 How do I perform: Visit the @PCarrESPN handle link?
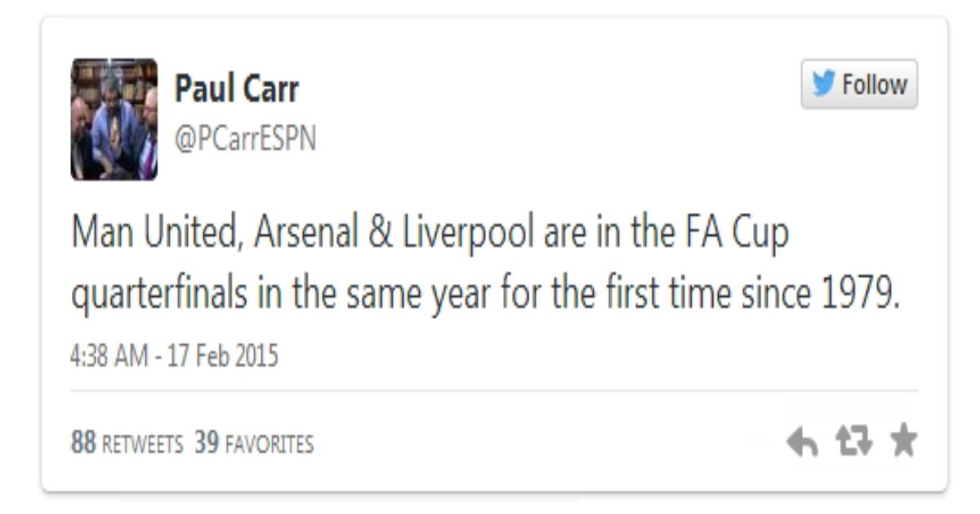(x=244, y=141)
